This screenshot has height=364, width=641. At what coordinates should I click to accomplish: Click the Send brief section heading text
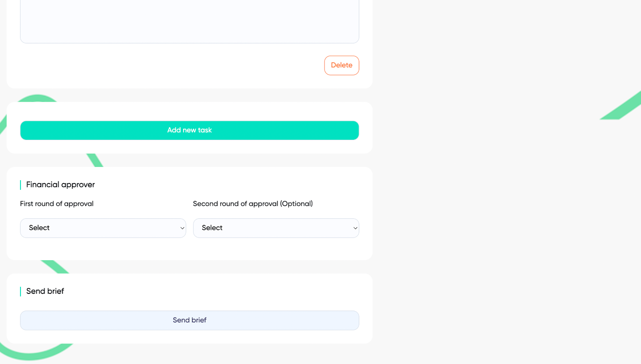pyautogui.click(x=45, y=291)
